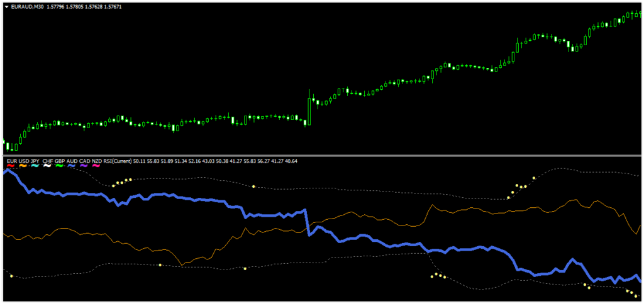The width and height of the screenshot is (644, 304).
Task: Click the cyan JPY currency wave icon
Action: pyautogui.click(x=35, y=166)
